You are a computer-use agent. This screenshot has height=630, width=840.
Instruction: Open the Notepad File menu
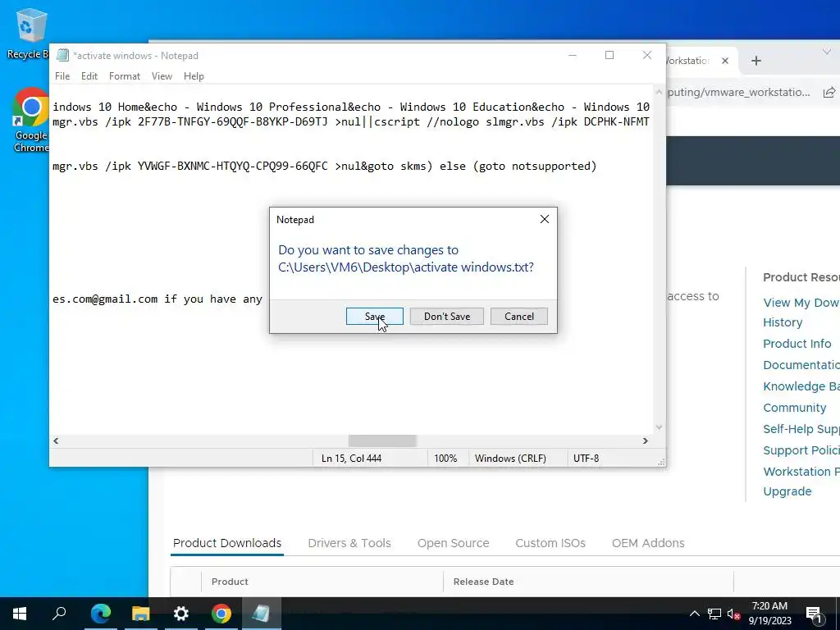[62, 76]
